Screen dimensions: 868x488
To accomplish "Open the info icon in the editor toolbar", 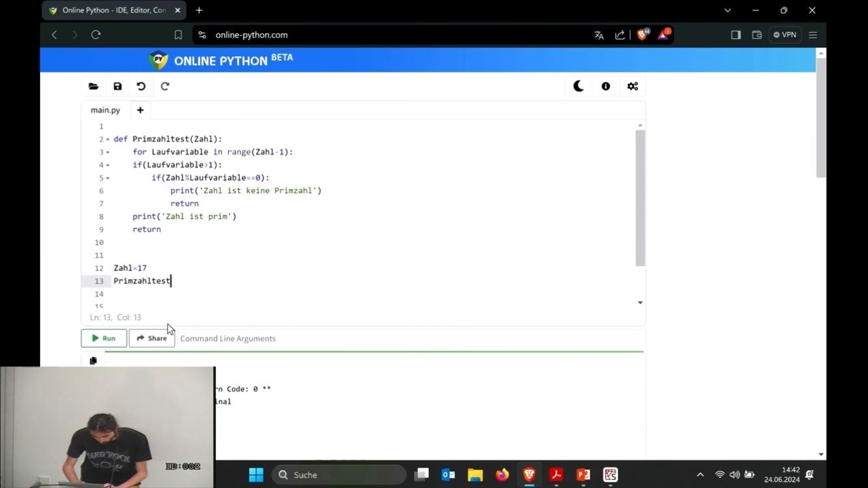I will click(606, 86).
